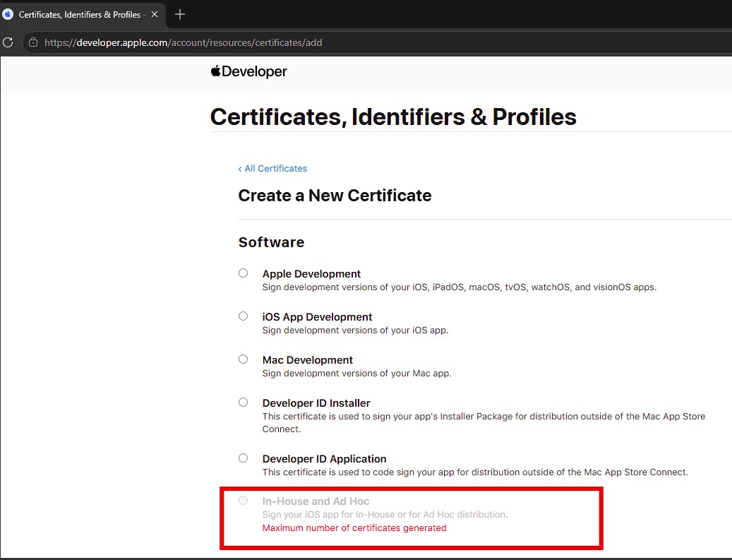Select the Apple Development radio button
Screen dimensions: 732x560
coord(244,273)
